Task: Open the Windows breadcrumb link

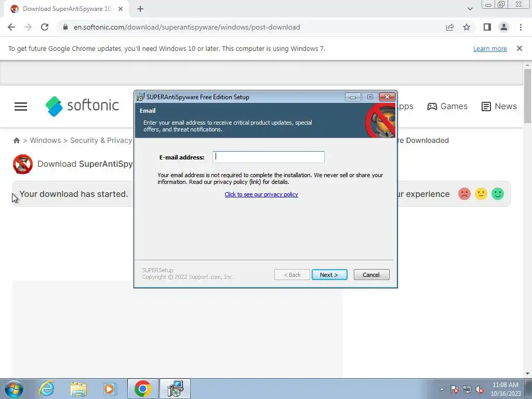Action: [46, 140]
